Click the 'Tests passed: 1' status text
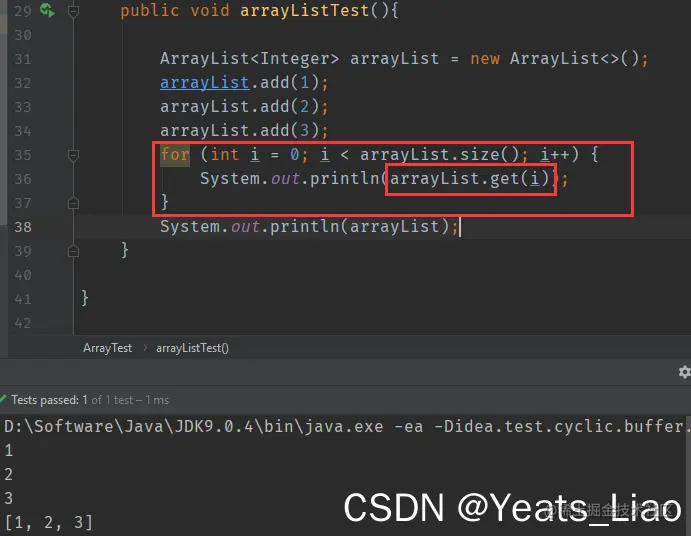The image size is (691, 536). (x=49, y=400)
